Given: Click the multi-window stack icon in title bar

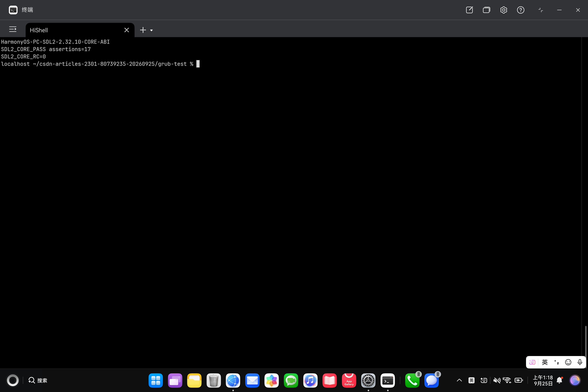Looking at the screenshot, I should coord(486,10).
